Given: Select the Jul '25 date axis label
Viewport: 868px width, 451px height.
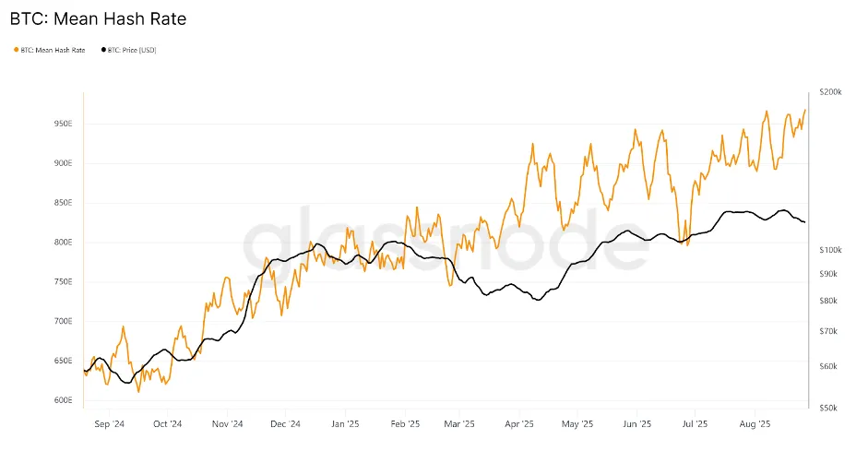Looking at the screenshot, I should (x=694, y=425).
